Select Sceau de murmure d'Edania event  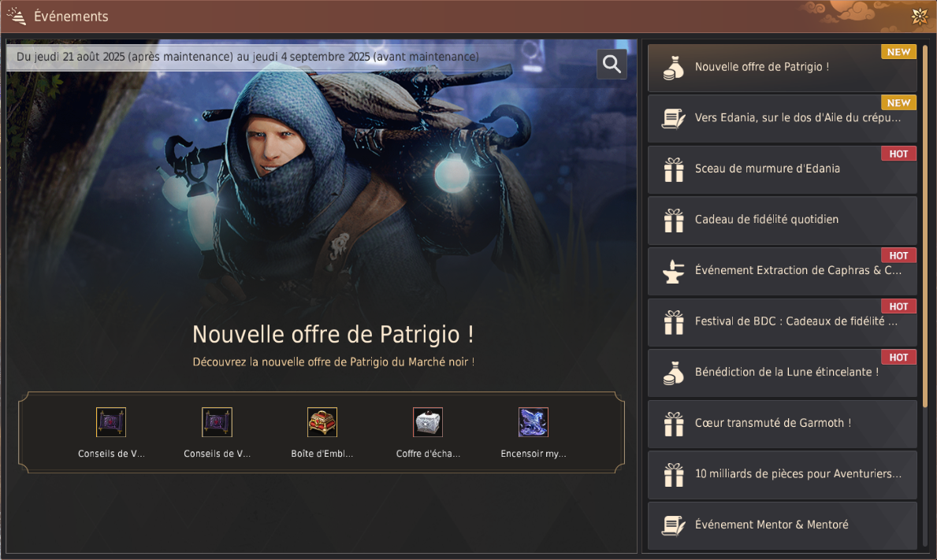tap(783, 169)
